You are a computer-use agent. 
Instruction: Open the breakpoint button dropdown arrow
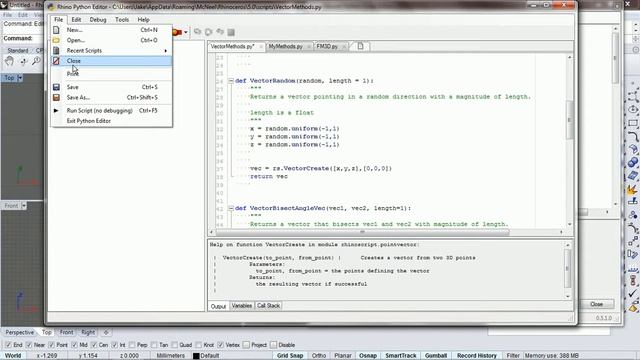pyautogui.click(x=186, y=32)
